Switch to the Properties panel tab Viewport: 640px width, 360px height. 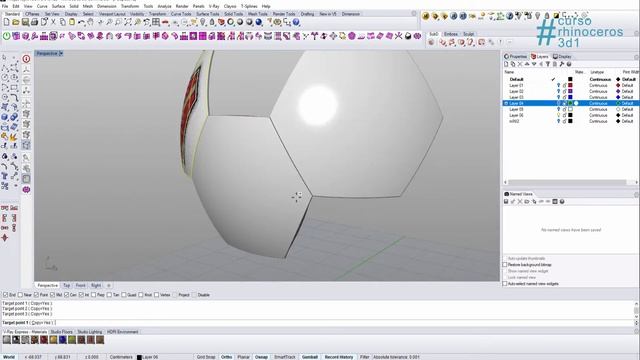(x=516, y=56)
